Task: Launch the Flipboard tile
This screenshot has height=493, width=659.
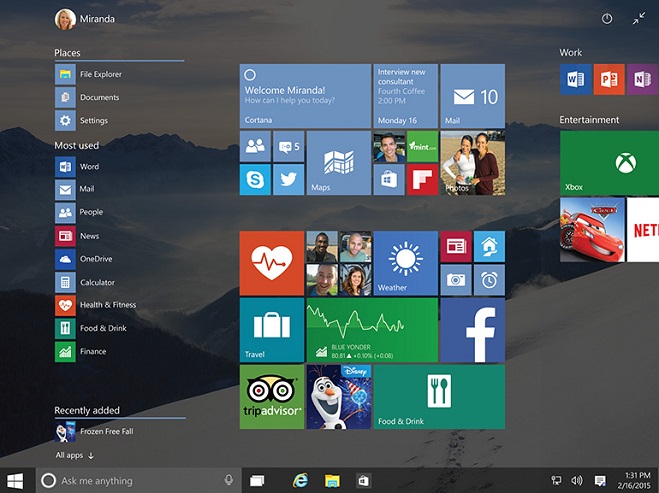Action: (x=422, y=179)
